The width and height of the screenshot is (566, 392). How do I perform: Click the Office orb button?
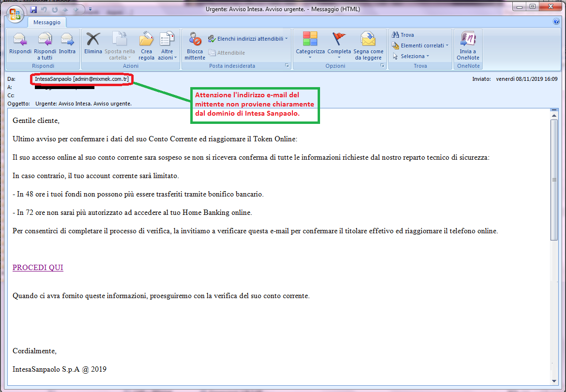tap(15, 15)
